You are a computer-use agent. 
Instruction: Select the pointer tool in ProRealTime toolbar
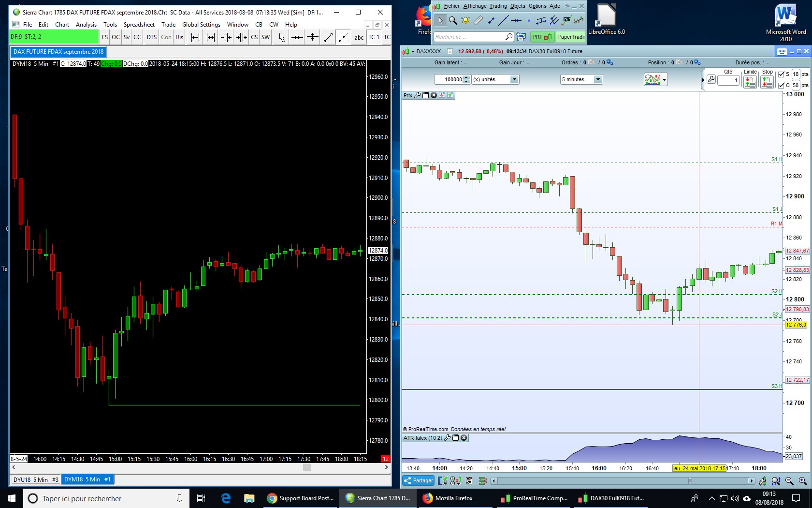coord(440,20)
